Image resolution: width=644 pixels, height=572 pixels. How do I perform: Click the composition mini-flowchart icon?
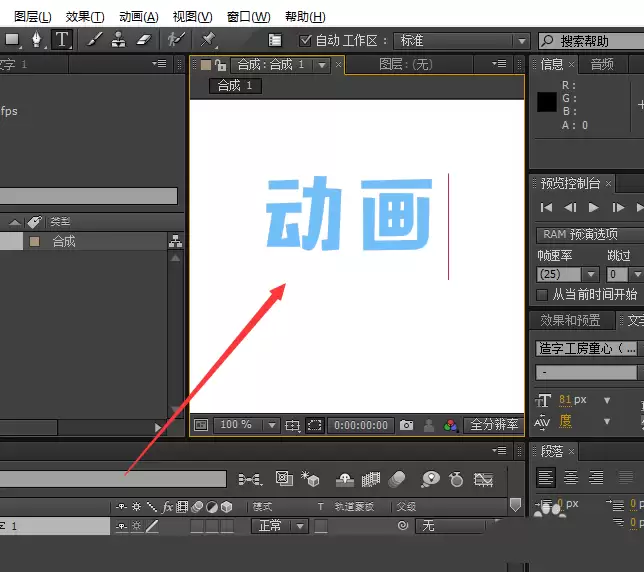tap(250, 479)
